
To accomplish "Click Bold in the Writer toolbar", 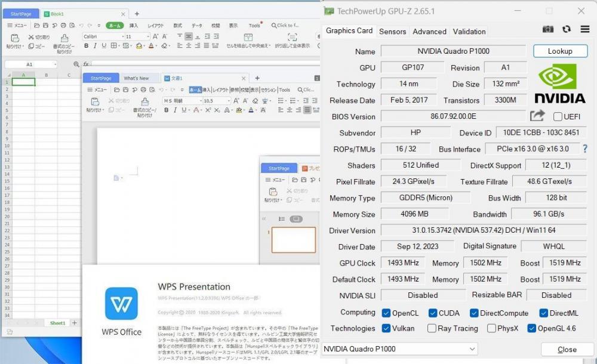I will point(167,110).
